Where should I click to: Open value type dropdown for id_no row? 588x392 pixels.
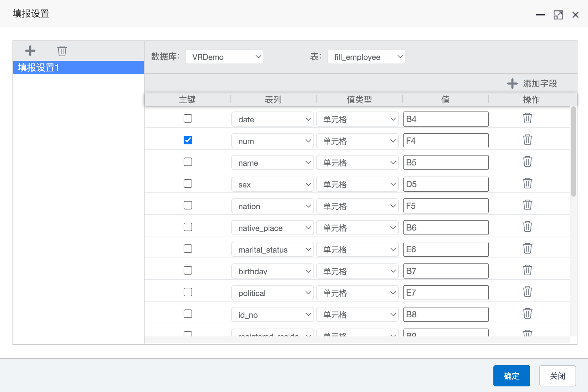pyautogui.click(x=357, y=314)
